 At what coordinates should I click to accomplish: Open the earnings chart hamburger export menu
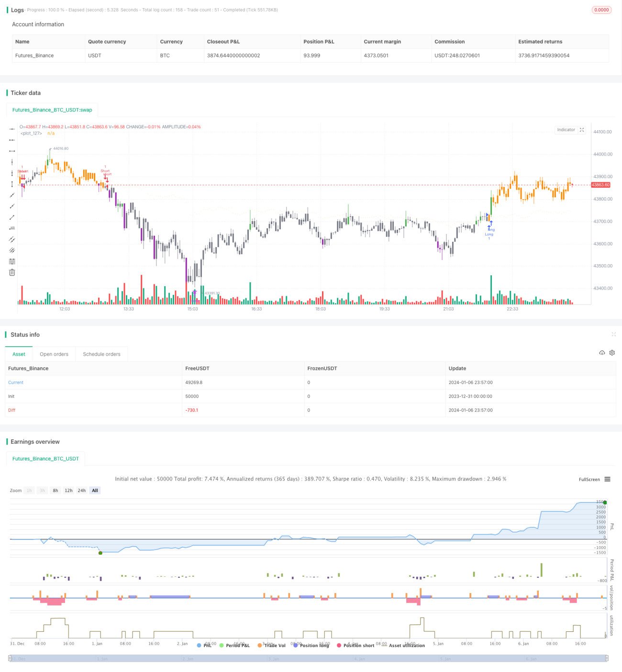click(607, 479)
